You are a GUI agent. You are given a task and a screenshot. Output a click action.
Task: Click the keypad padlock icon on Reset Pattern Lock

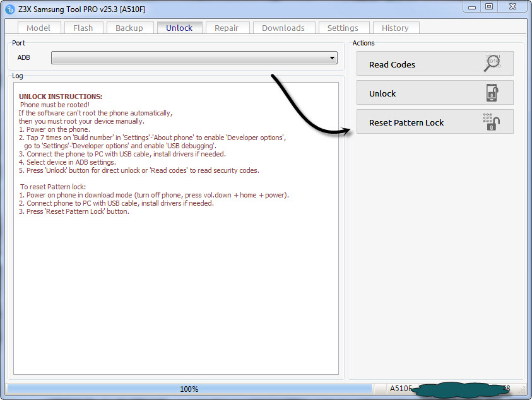pyautogui.click(x=491, y=122)
